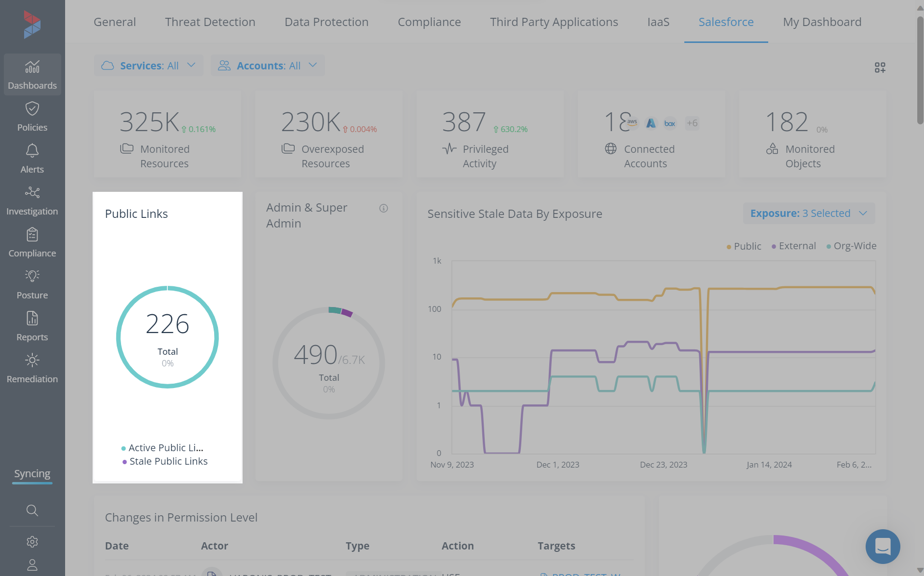Click the Monitored Objects shapes icon
This screenshot has height=576, width=924.
click(772, 148)
